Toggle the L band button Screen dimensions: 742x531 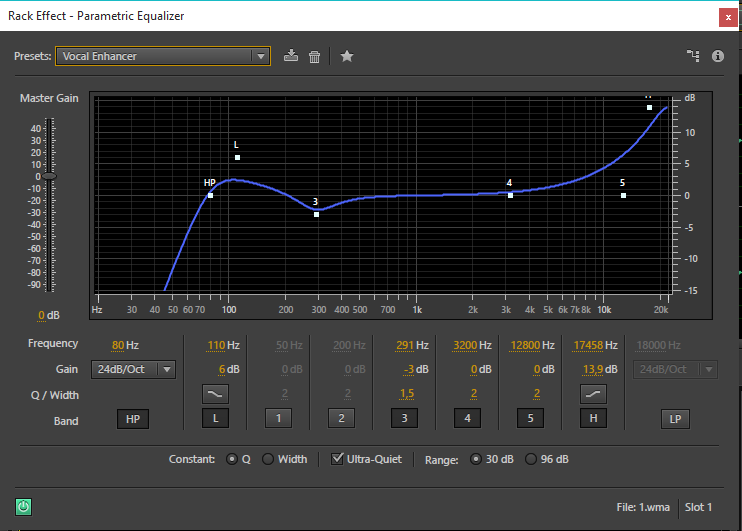[x=215, y=418]
